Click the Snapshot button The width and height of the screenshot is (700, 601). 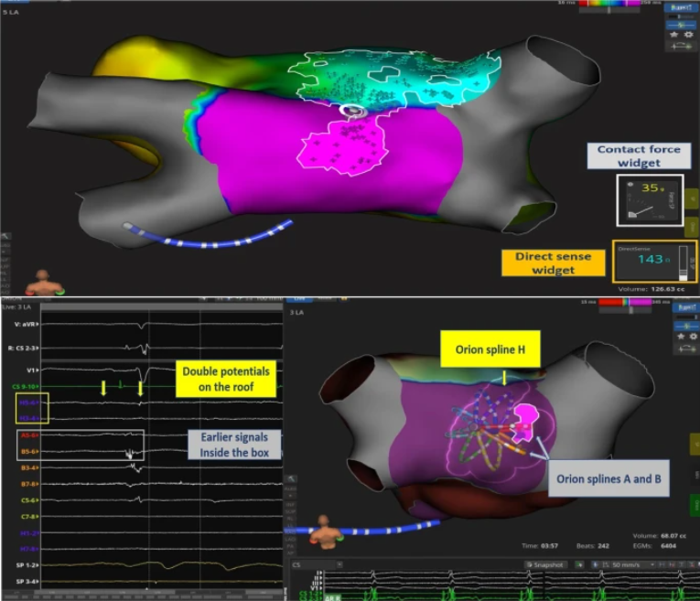[x=544, y=564]
